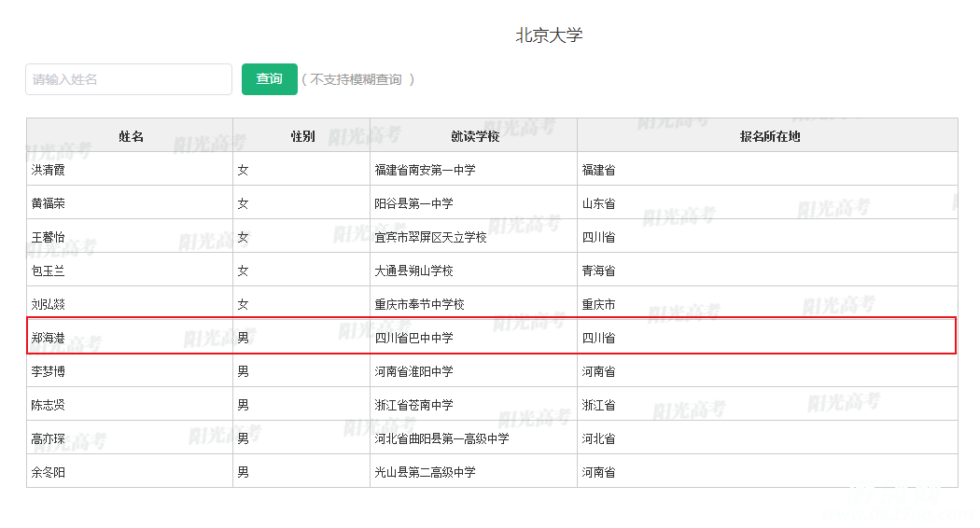Select the name 黄福荣 in the table
The width and height of the screenshot is (980, 528).
pyautogui.click(x=49, y=203)
